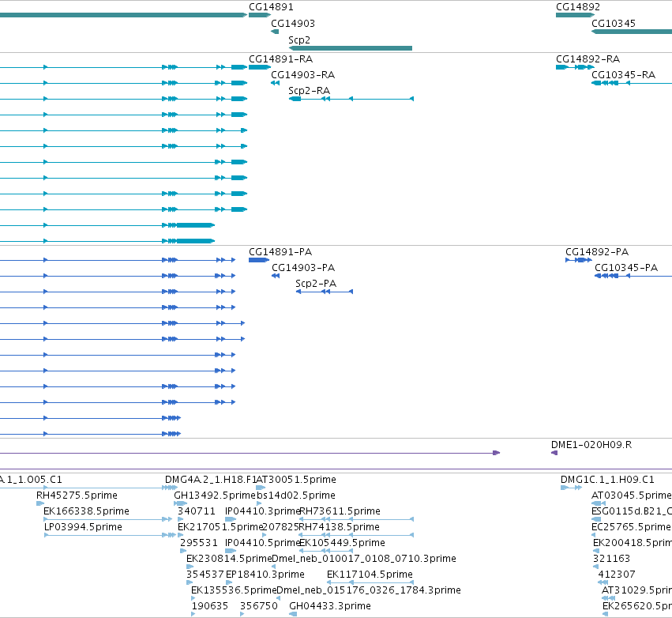Click the 340711 EST label
Screen dimensions: 672x618
pyautogui.click(x=197, y=511)
